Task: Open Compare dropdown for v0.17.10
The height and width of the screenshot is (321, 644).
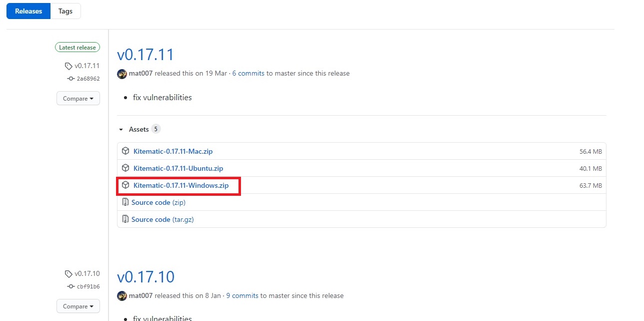Action: pos(78,306)
